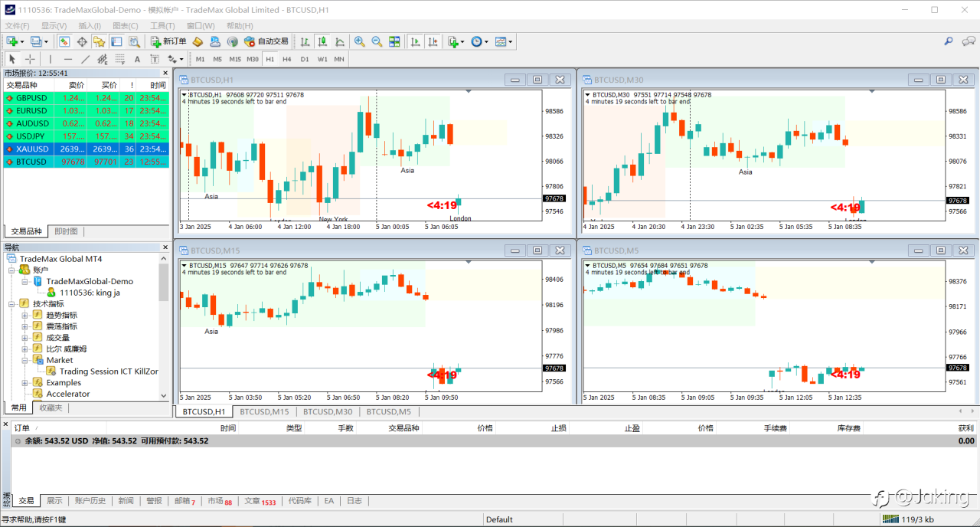This screenshot has height=527, width=980.
Task: Open the 收藏夹 tab in Navigator
Action: pos(51,408)
